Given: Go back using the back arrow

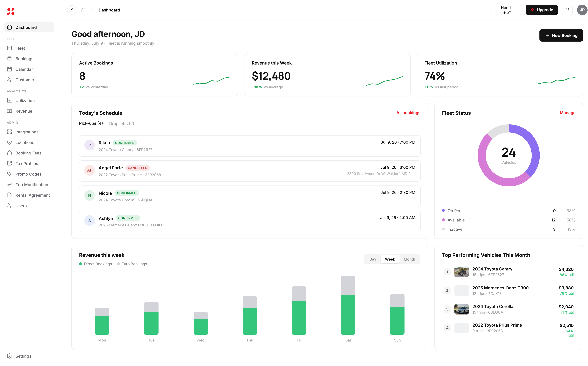Looking at the screenshot, I should coord(72,10).
